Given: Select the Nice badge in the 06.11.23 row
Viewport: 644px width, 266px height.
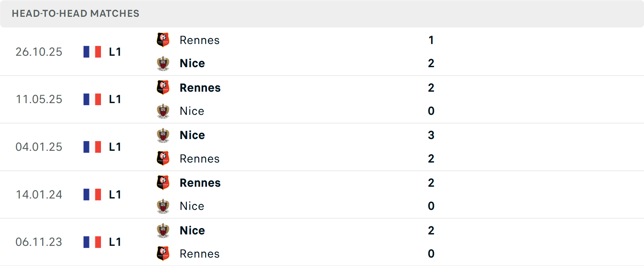Looking at the screenshot, I should tap(163, 230).
